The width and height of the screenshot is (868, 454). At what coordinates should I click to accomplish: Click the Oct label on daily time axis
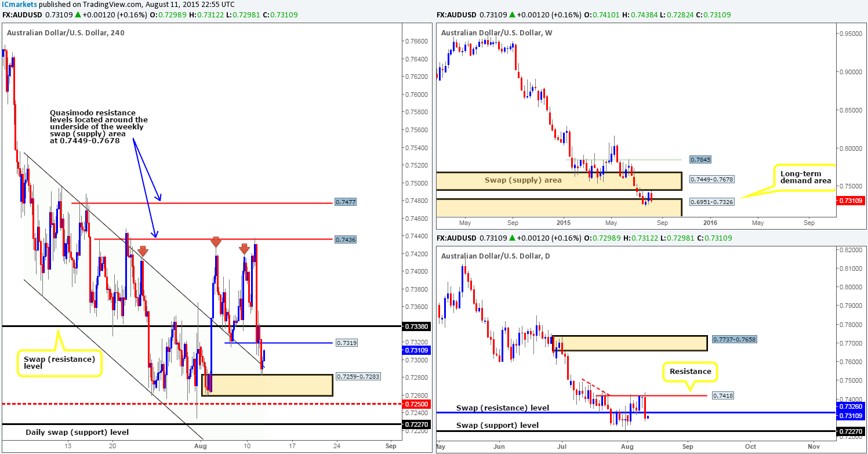[750, 448]
